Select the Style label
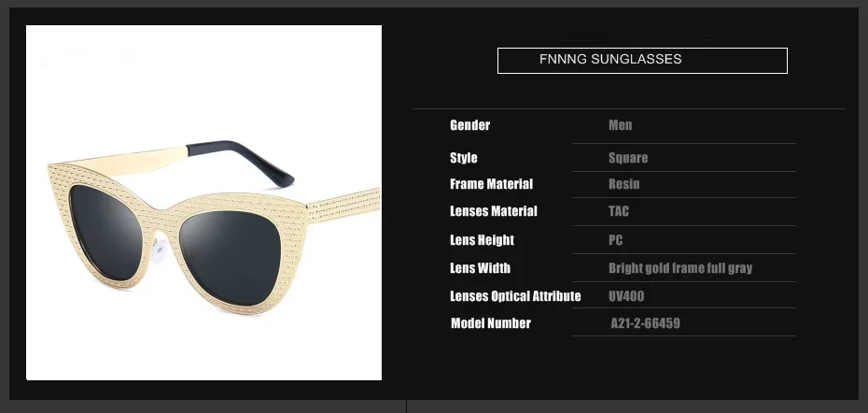This screenshot has width=868, height=413. [463, 158]
